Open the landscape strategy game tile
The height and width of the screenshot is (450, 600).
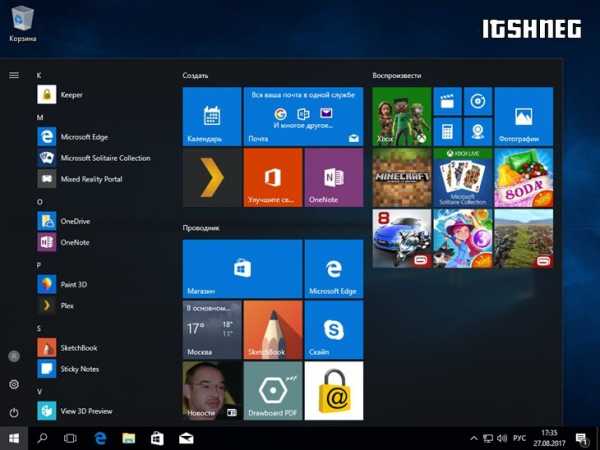(523, 238)
